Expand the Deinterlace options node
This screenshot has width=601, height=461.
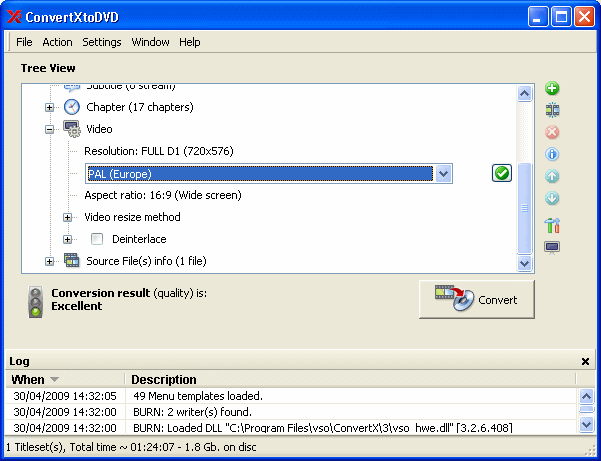pos(67,240)
